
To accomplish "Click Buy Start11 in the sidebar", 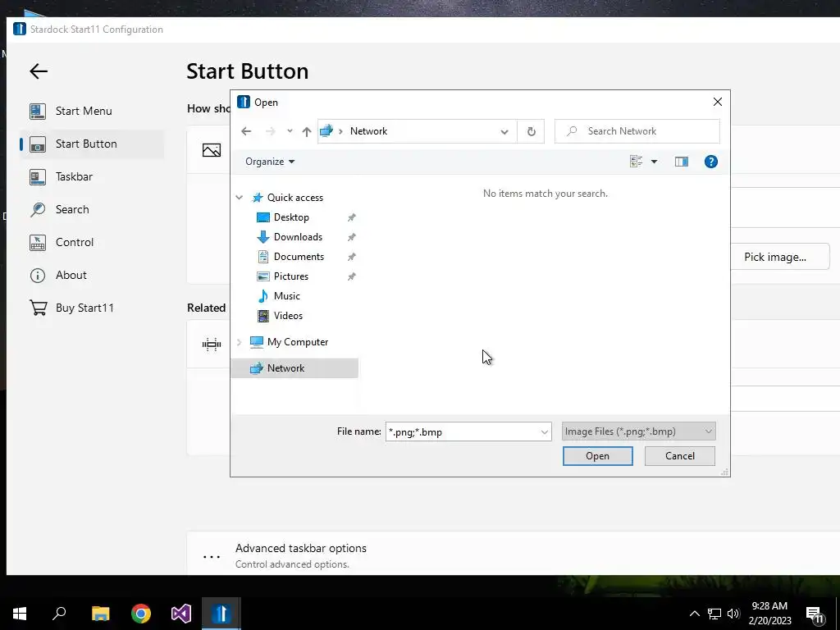I will (x=84, y=308).
